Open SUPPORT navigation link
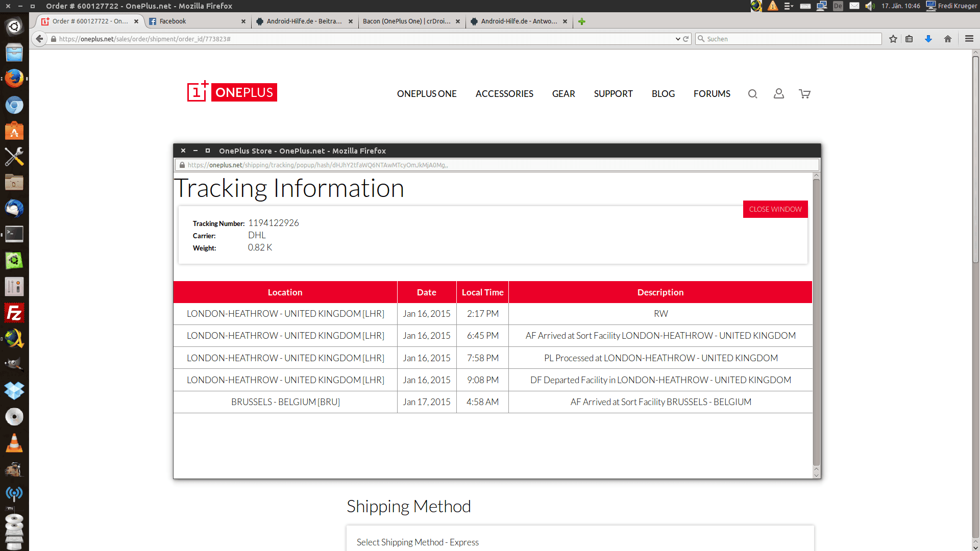This screenshot has width=980, height=551. tap(613, 94)
